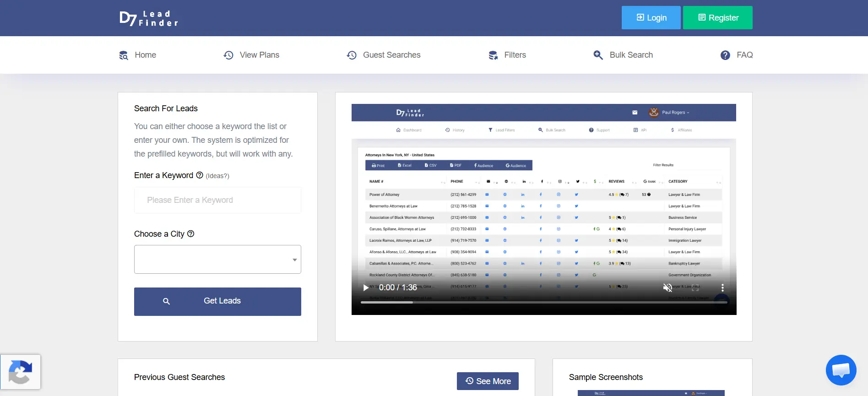
Task: Click the Login button
Action: pos(651,17)
